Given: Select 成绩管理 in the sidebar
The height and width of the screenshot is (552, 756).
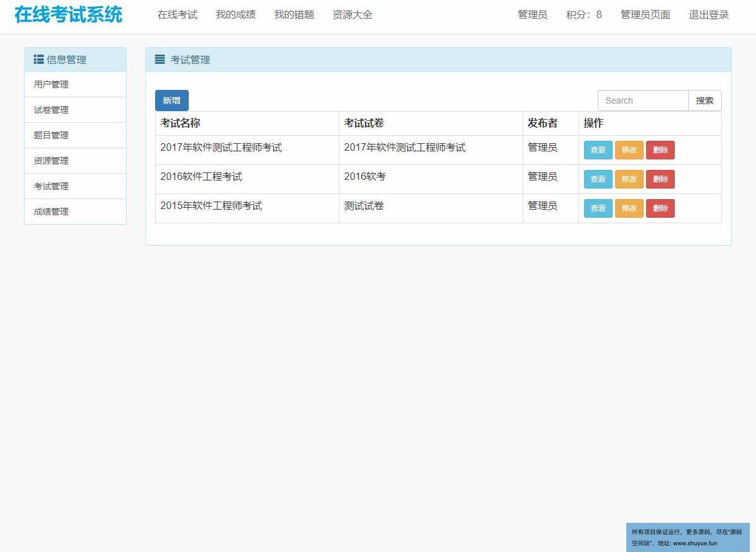Looking at the screenshot, I should click(75, 211).
